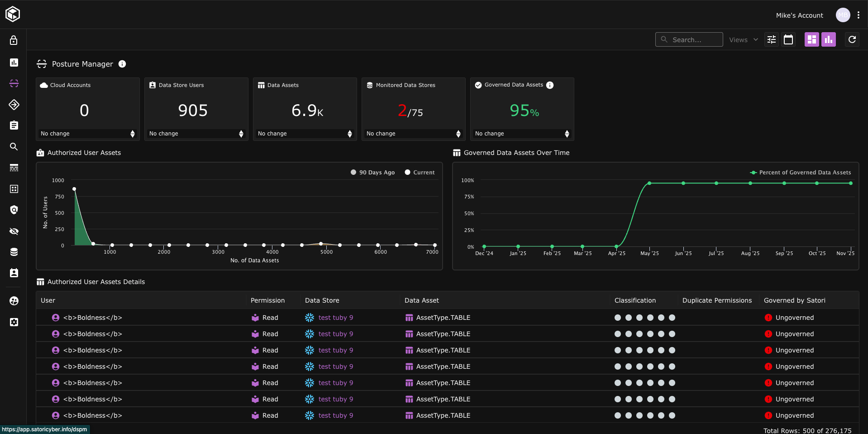Click the May '25 data point on governed chart
This screenshot has width=868, height=434.
[x=649, y=183]
